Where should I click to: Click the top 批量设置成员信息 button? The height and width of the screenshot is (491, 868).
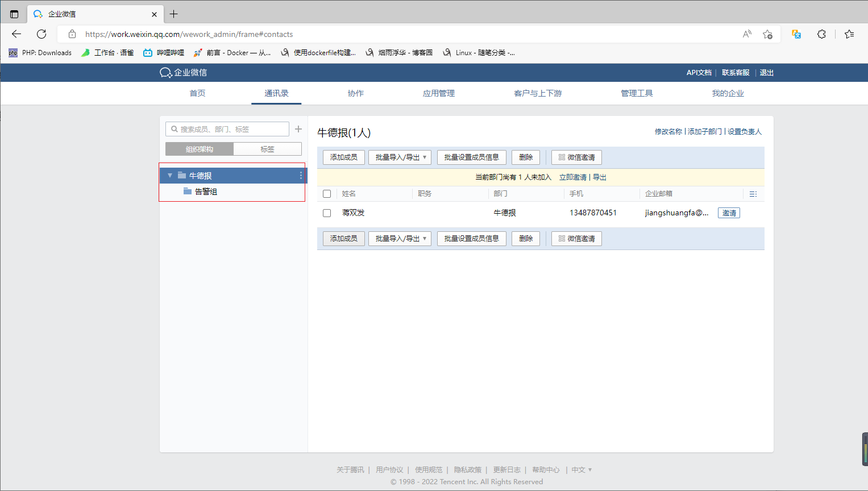click(x=472, y=157)
